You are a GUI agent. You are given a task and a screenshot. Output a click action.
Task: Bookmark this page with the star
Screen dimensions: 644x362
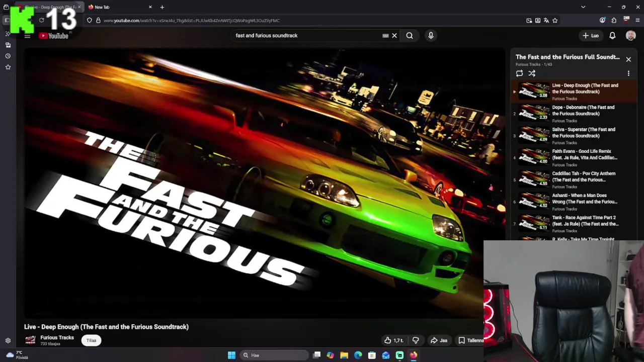pos(555,21)
